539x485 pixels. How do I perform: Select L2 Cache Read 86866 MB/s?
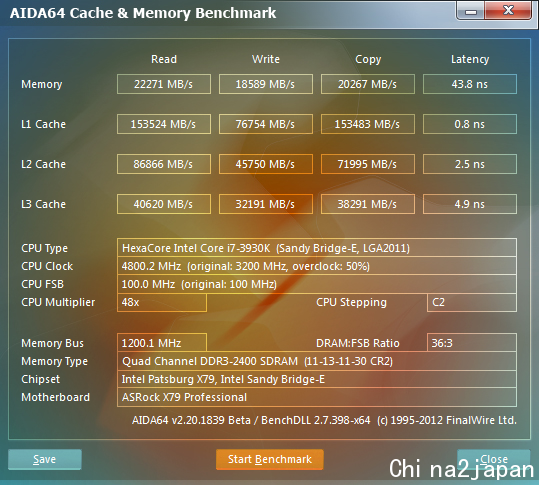coord(164,164)
